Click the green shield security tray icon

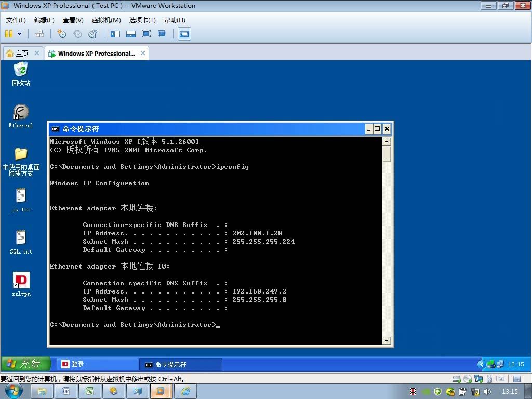coord(437,392)
